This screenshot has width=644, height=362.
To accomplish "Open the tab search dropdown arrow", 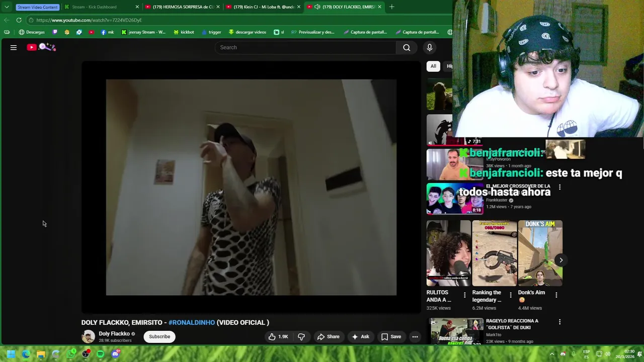I will (7, 7).
